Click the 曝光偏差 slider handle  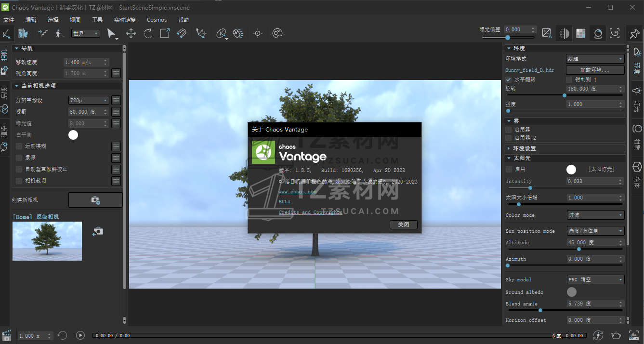[x=508, y=37]
